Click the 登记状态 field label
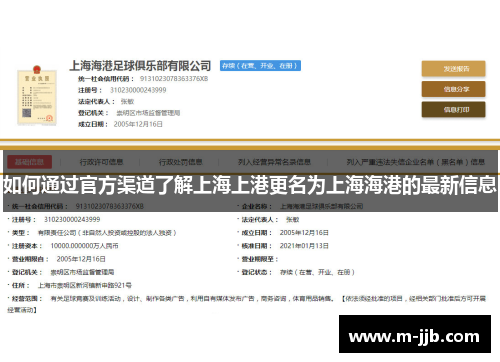The image size is (500, 362). [x=256, y=272]
